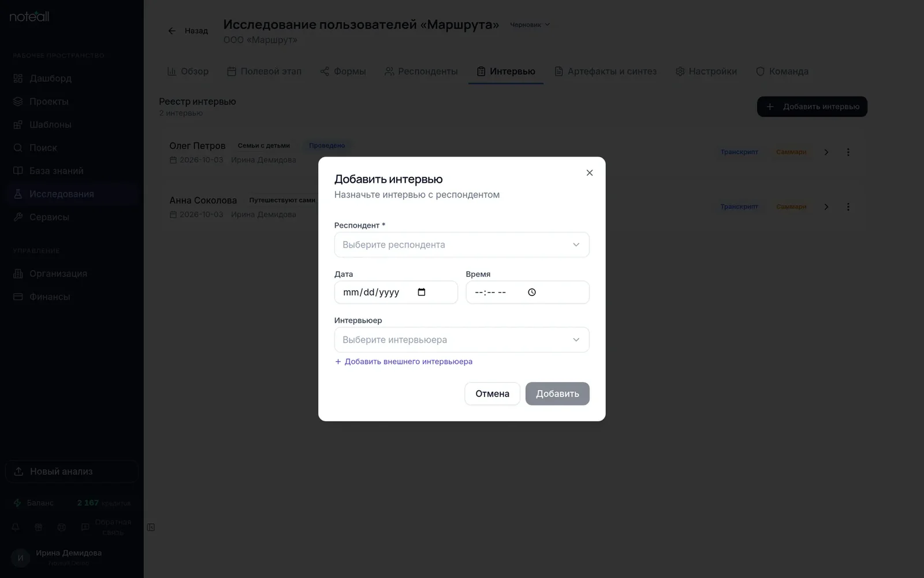
Task: Open Финансы in the sidebar
Action: (72, 297)
